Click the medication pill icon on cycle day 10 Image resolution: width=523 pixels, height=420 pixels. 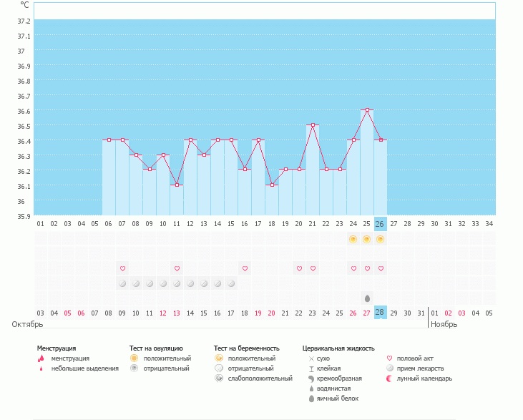click(x=163, y=283)
